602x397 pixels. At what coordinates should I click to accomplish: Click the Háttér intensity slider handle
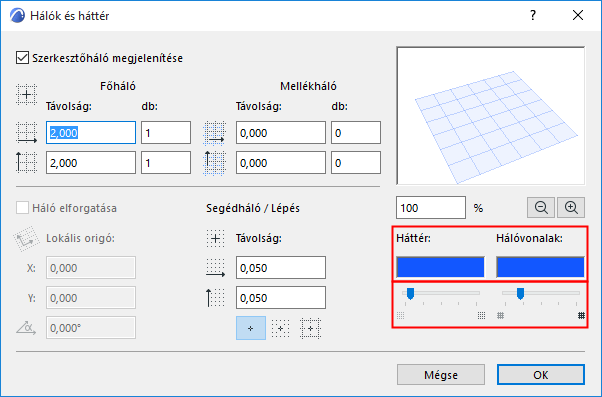tap(410, 294)
